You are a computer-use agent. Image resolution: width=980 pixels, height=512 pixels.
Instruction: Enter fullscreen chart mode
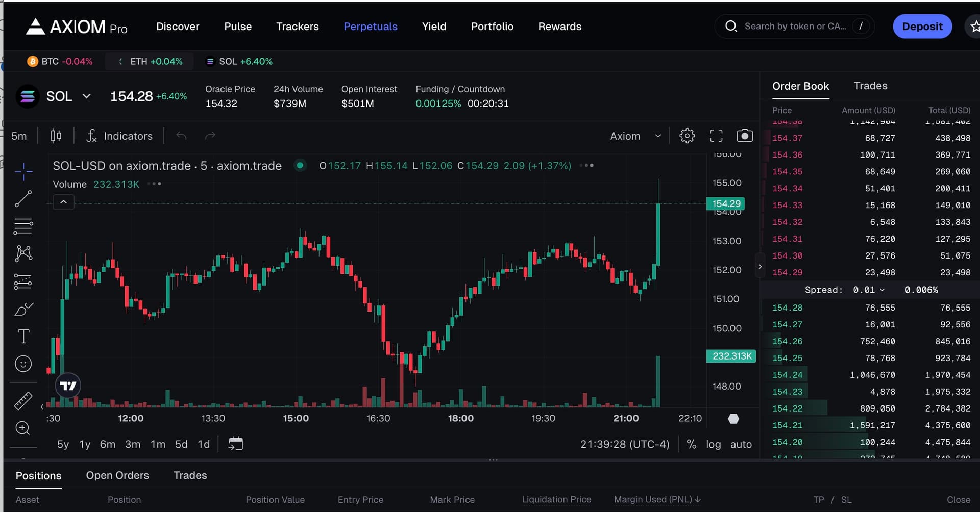[716, 136]
